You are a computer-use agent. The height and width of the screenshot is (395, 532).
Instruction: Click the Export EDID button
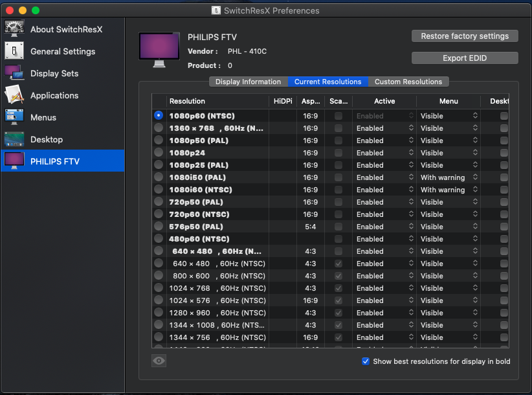(465, 58)
